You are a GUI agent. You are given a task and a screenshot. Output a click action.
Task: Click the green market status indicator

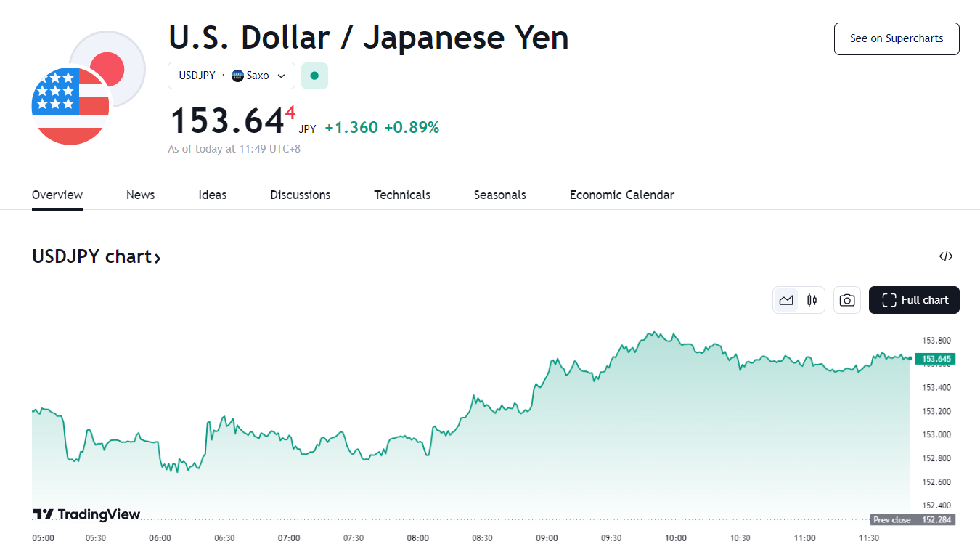[x=314, y=76]
